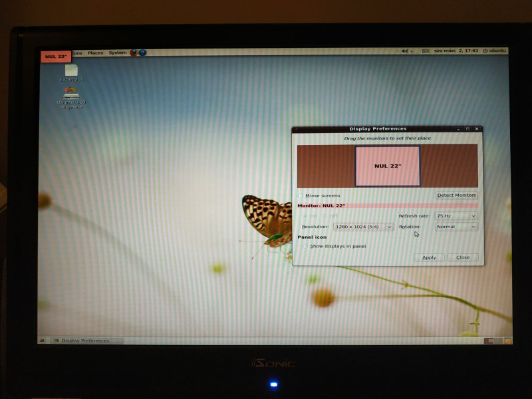The height and width of the screenshot is (399, 532).
Task: Open the Places menu
Action: point(95,53)
